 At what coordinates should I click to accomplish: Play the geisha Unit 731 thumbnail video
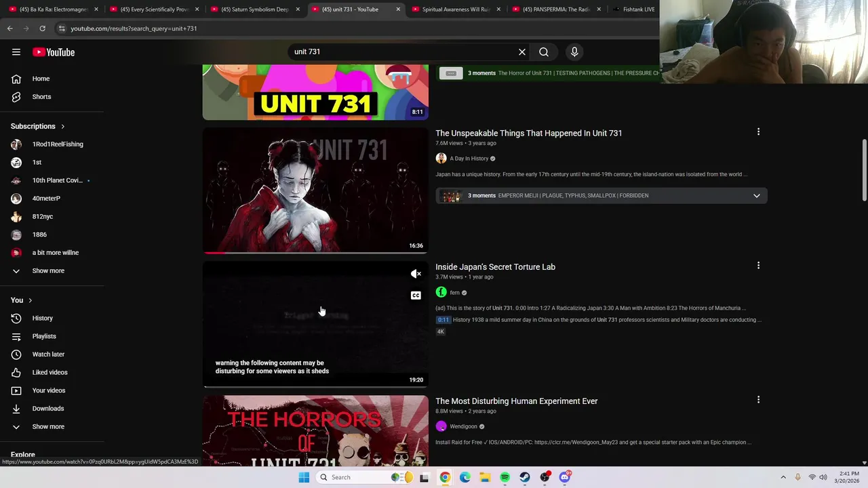(x=315, y=190)
